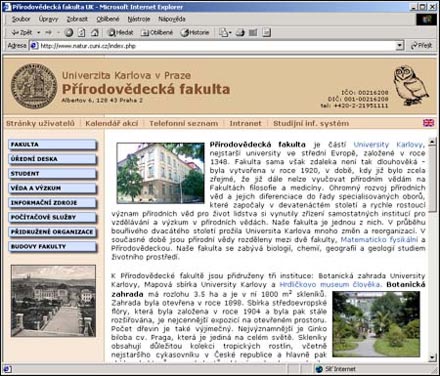The width and height of the screenshot is (440, 376).
Task: Click the 'tel: +420-2-21951111' text
Action: click(354, 106)
